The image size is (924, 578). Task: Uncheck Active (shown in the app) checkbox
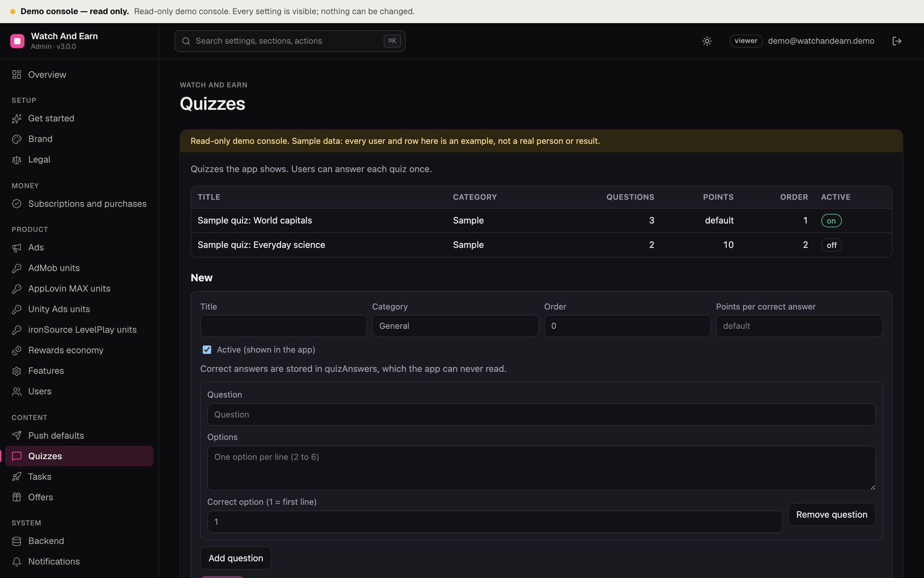(x=207, y=350)
